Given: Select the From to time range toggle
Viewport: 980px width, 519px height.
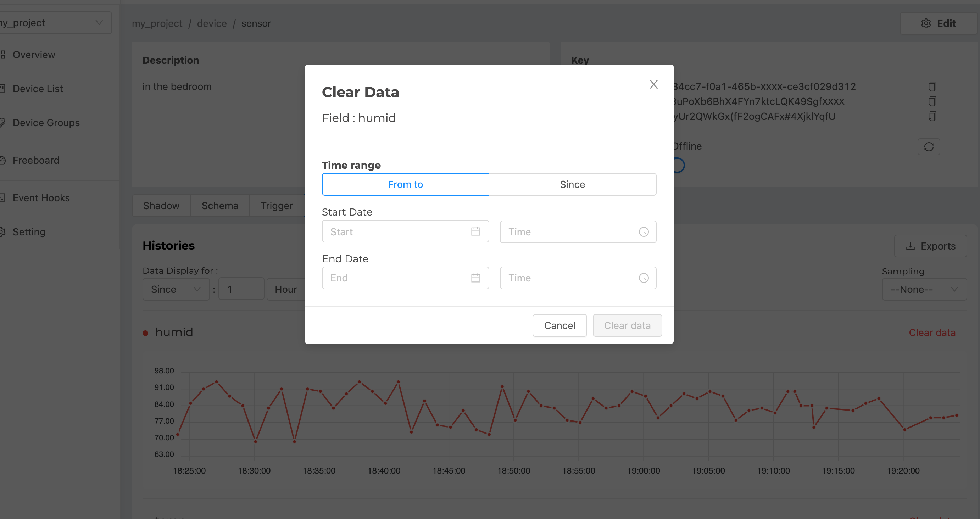Looking at the screenshot, I should 405,184.
